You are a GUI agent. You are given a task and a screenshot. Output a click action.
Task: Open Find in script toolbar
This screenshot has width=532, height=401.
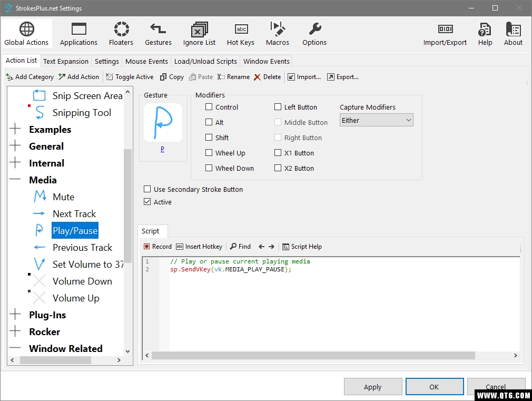pyautogui.click(x=241, y=247)
